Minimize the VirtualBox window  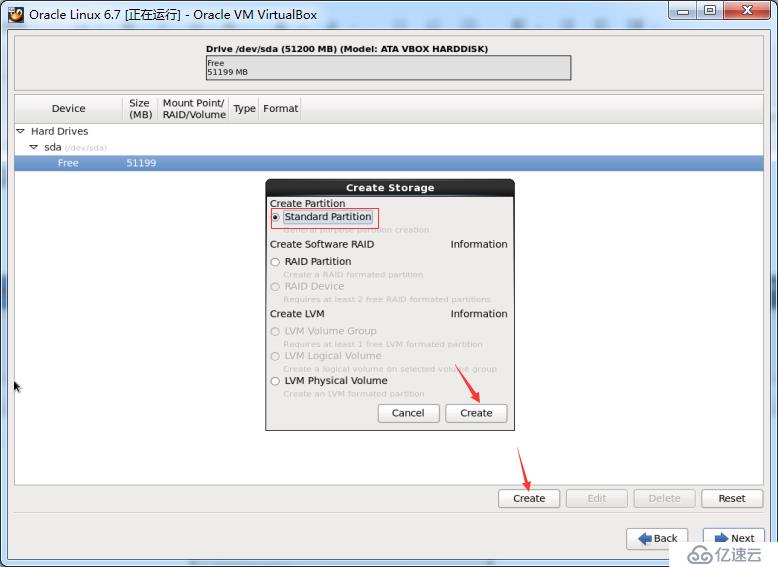tap(684, 10)
